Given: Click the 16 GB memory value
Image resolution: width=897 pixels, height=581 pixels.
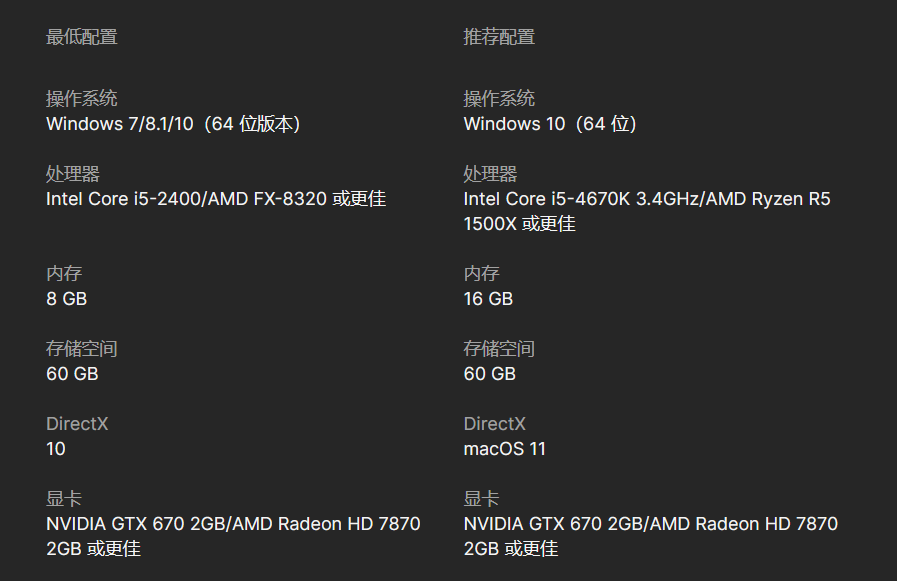Looking at the screenshot, I should click(488, 299).
